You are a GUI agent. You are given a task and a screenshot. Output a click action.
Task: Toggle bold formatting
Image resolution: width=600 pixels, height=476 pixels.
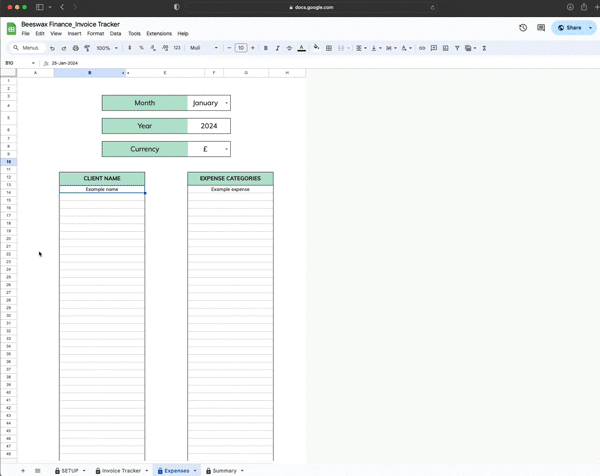coord(266,48)
